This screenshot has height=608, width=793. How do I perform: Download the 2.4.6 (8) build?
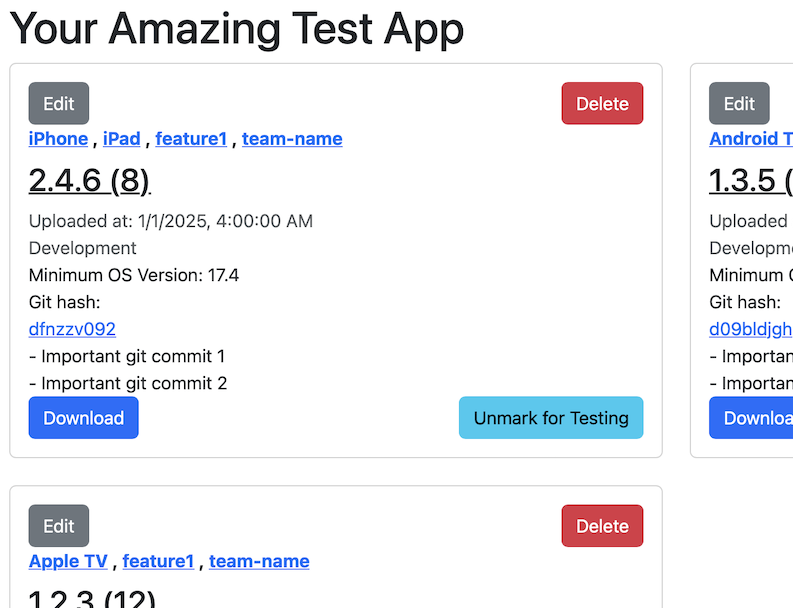click(x=84, y=418)
